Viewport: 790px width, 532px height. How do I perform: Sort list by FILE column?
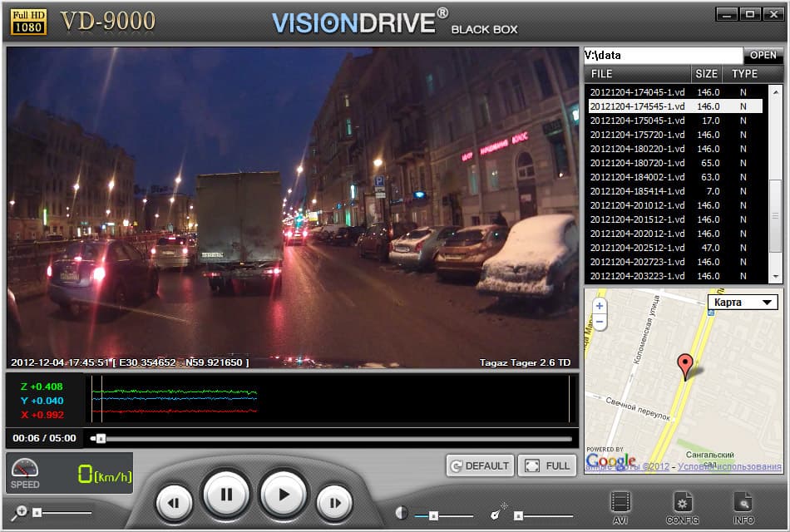click(637, 74)
